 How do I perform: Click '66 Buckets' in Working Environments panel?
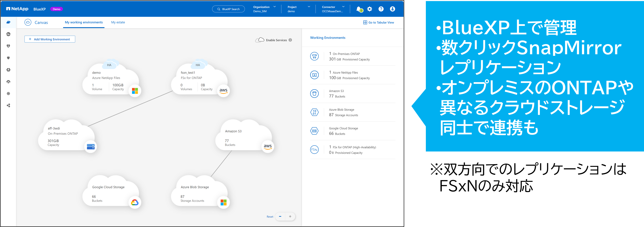coord(337,134)
